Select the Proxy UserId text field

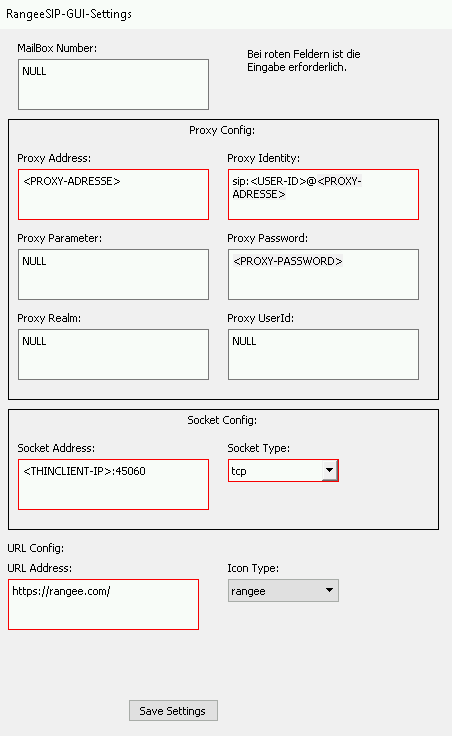[x=323, y=354]
